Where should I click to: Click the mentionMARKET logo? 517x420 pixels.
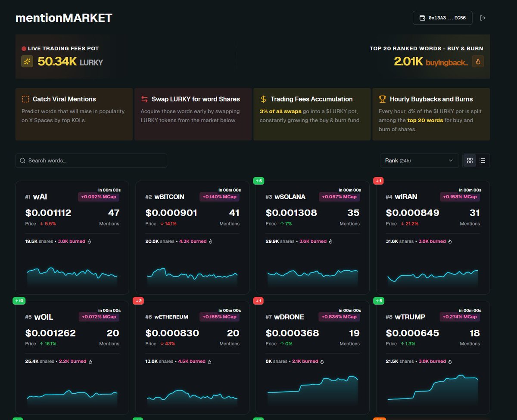(x=64, y=18)
